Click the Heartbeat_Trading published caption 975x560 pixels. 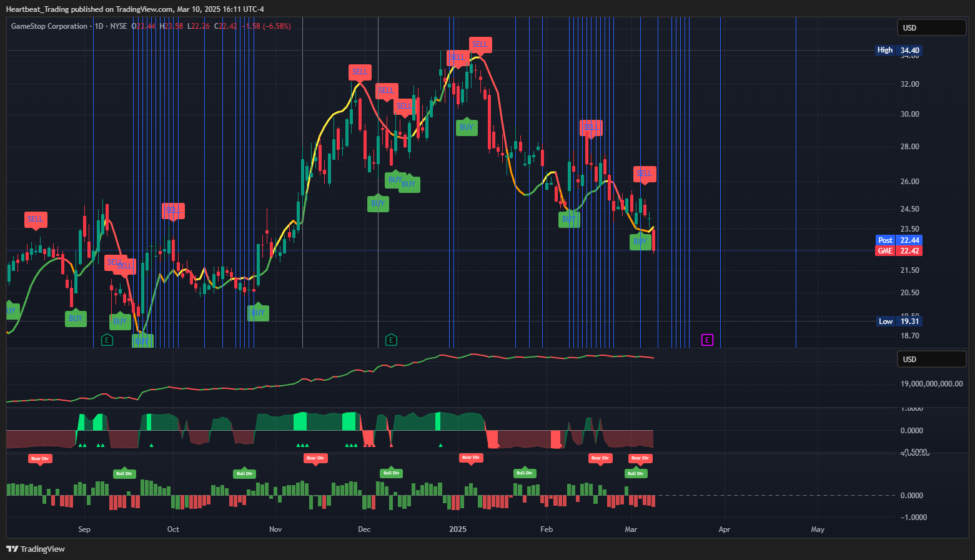pos(135,9)
